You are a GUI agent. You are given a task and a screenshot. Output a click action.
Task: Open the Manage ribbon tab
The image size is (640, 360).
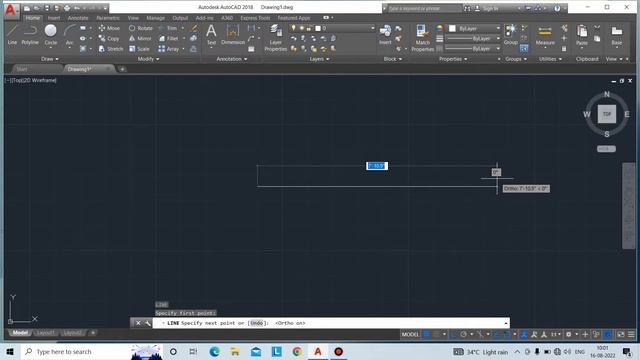156,18
